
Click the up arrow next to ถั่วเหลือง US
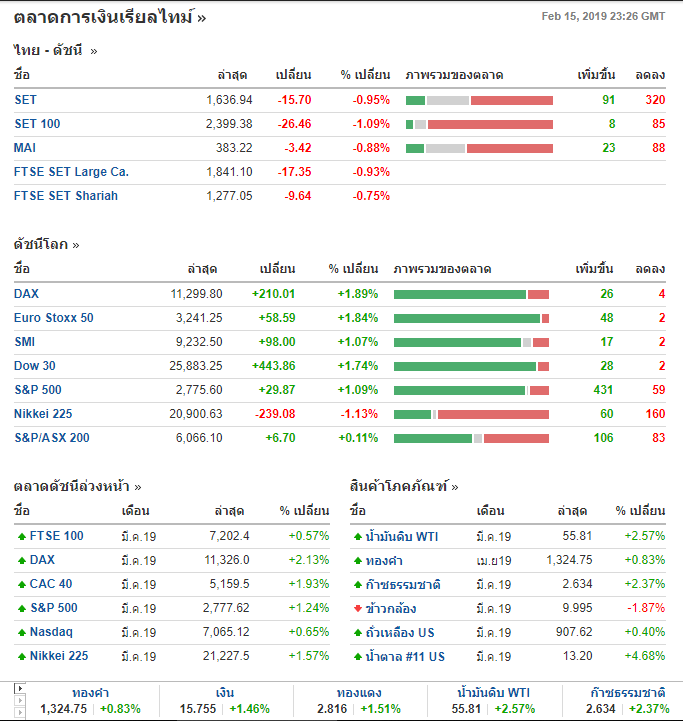pyautogui.click(x=357, y=633)
